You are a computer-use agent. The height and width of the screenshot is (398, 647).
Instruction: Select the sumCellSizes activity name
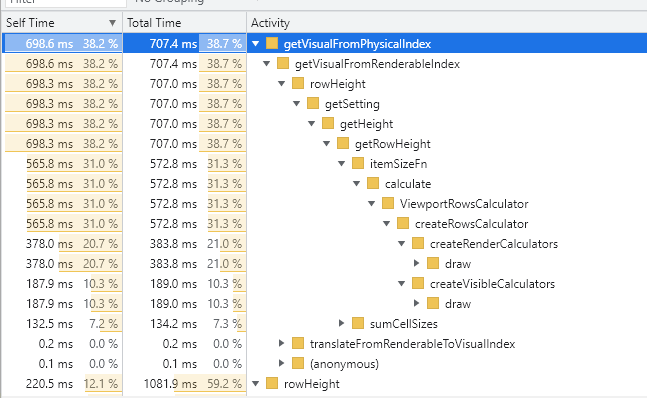click(404, 324)
